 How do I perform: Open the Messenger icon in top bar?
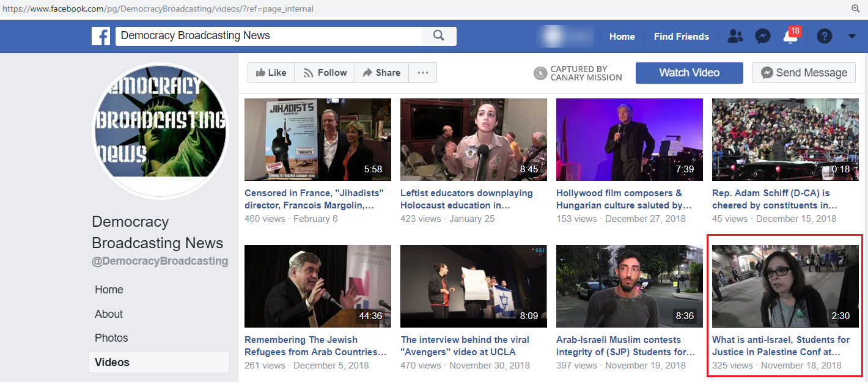point(762,37)
